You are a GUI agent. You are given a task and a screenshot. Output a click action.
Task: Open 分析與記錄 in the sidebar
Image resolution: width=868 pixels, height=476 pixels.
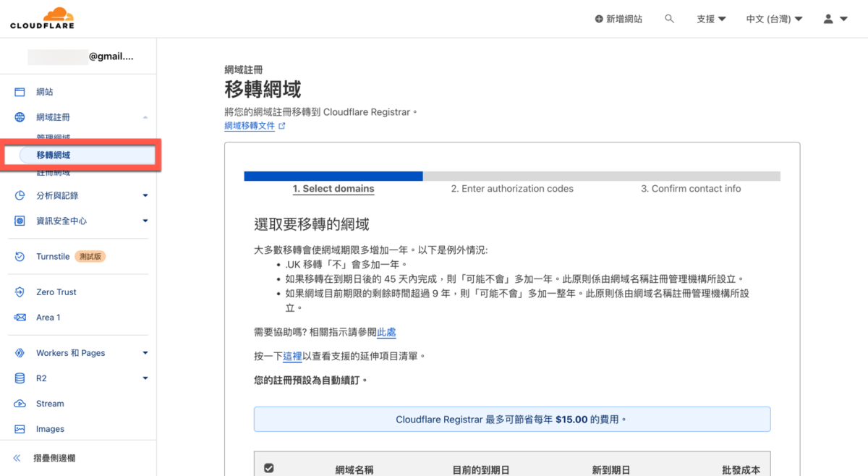tap(57, 195)
